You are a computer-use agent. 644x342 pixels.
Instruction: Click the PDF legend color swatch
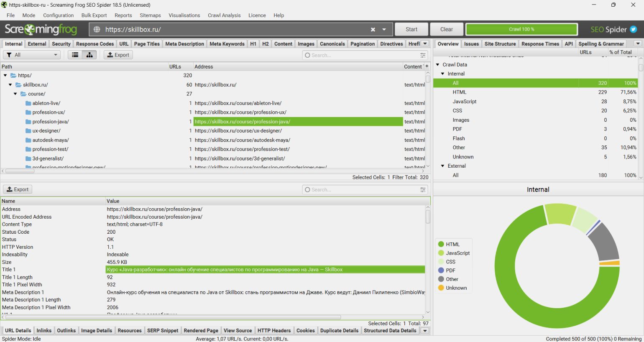pyautogui.click(x=441, y=271)
